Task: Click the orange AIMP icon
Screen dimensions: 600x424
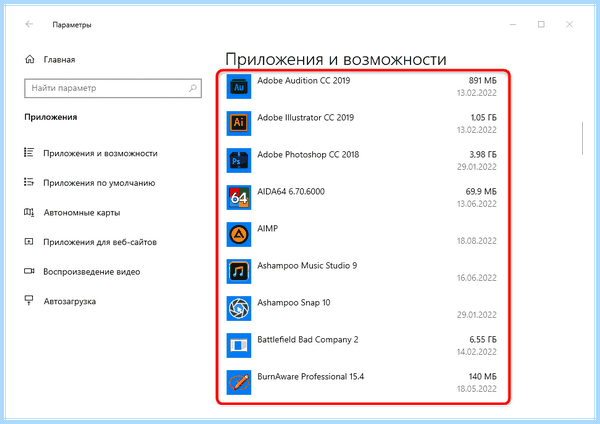Action: (239, 234)
